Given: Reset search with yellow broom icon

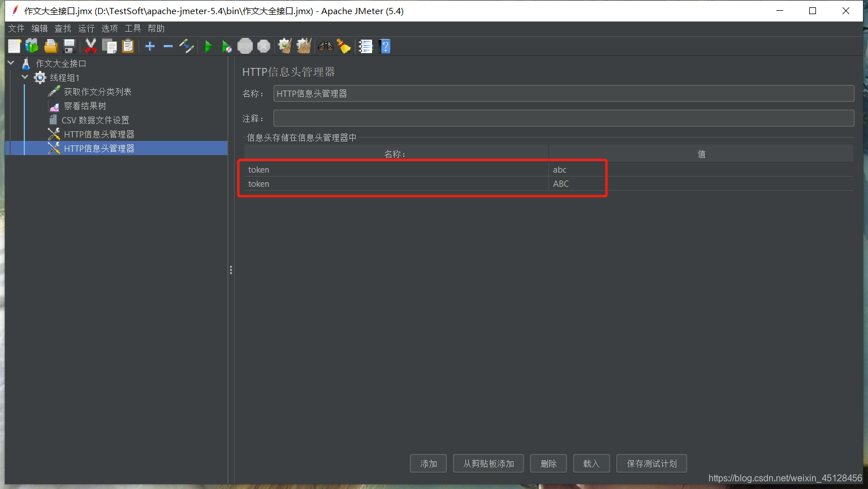Looking at the screenshot, I should pos(344,46).
